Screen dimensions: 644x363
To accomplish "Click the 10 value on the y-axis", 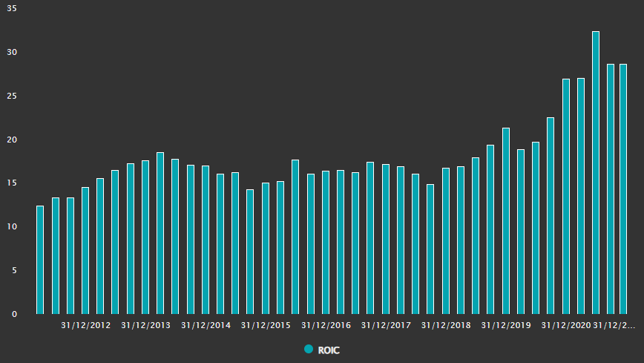I will coord(12,226).
